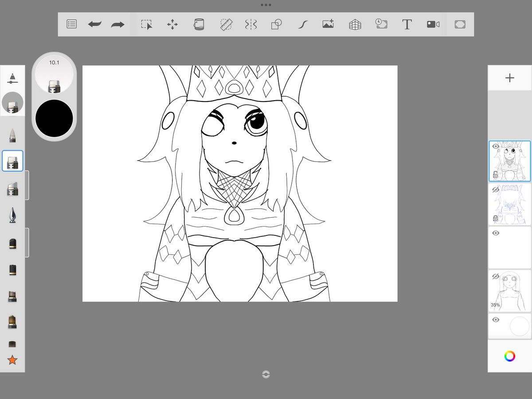Toggle transparency lock on blue sketch layer
Image resolution: width=532 pixels, height=399 pixels.
click(496, 218)
